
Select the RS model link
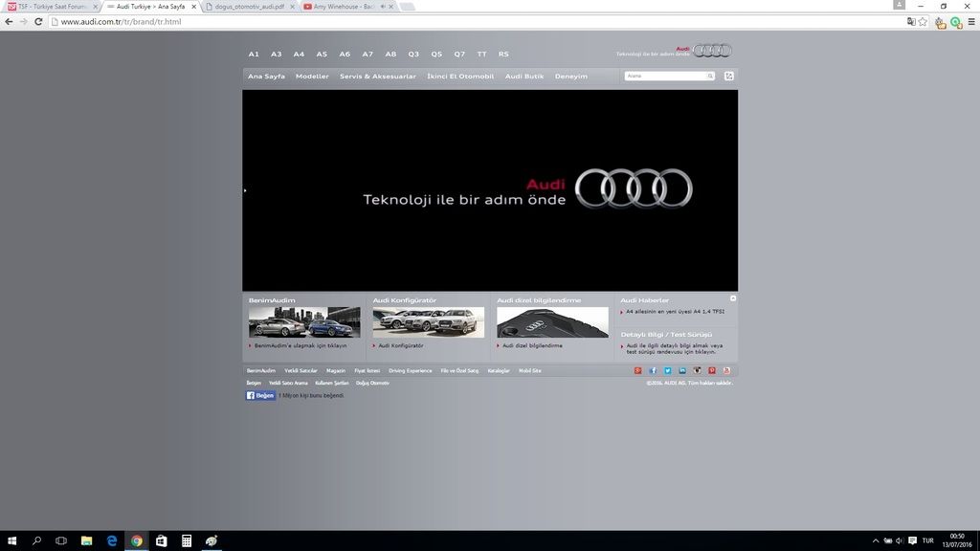tap(503, 55)
